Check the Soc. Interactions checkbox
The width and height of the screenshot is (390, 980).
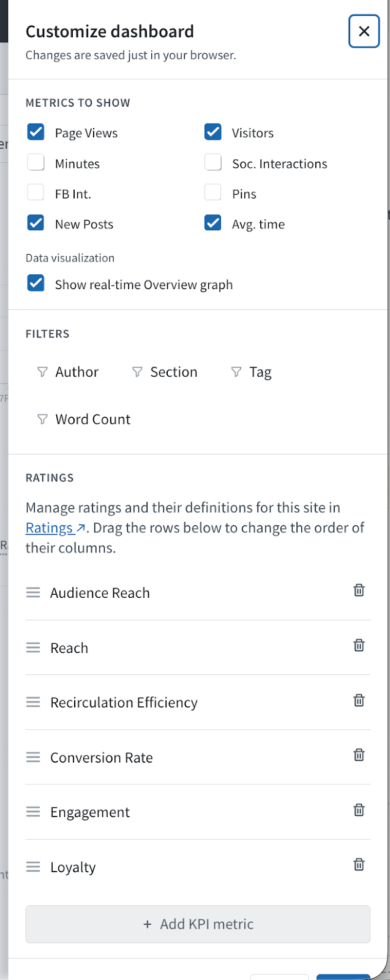pyautogui.click(x=213, y=163)
